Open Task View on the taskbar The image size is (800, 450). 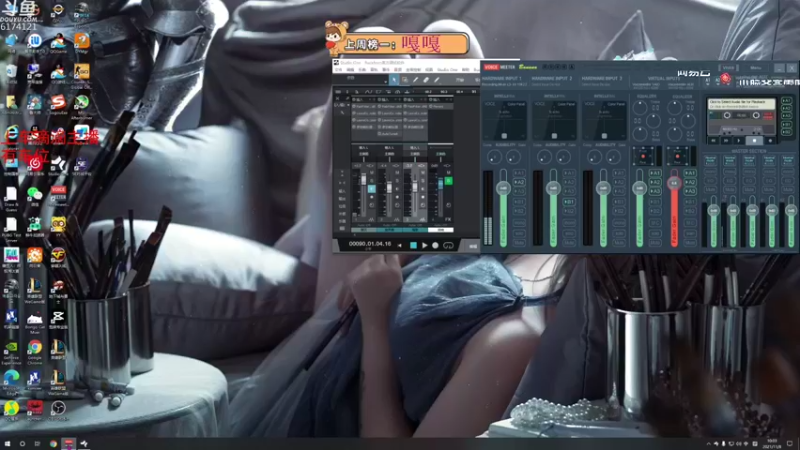coord(37,444)
